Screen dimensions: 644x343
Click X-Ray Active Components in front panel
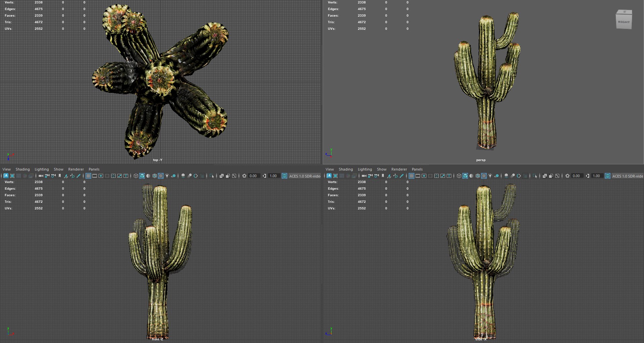tap(228, 176)
